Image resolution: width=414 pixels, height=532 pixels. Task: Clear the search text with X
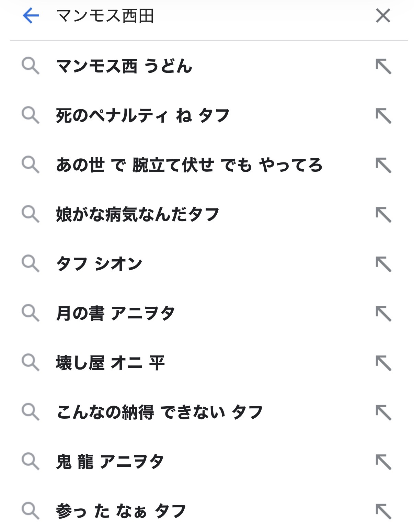click(383, 16)
